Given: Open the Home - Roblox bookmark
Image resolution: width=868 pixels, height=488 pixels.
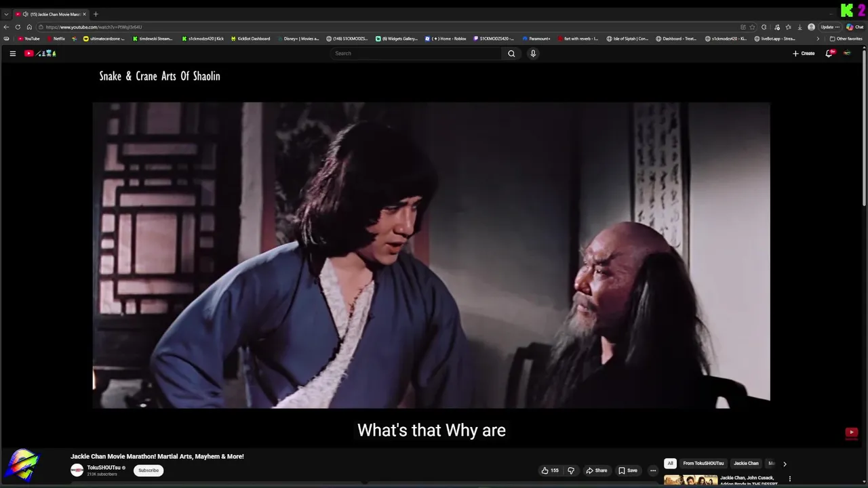Looking at the screenshot, I should 446,39.
